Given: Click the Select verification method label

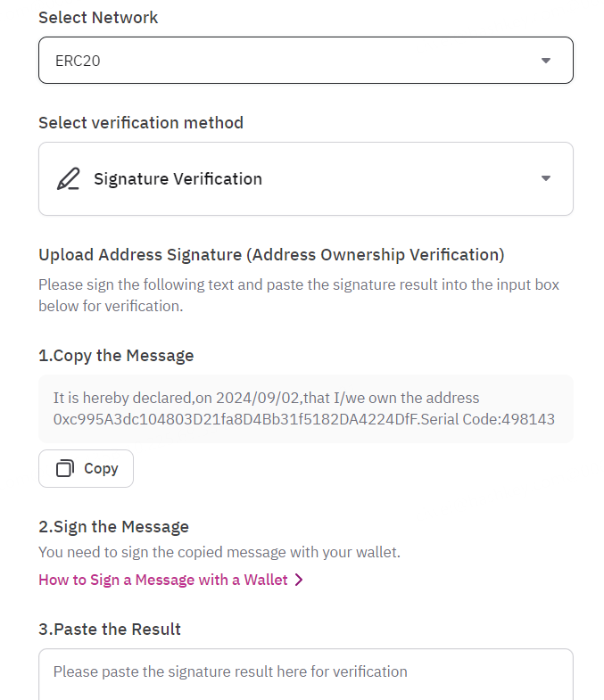Looking at the screenshot, I should (141, 123).
